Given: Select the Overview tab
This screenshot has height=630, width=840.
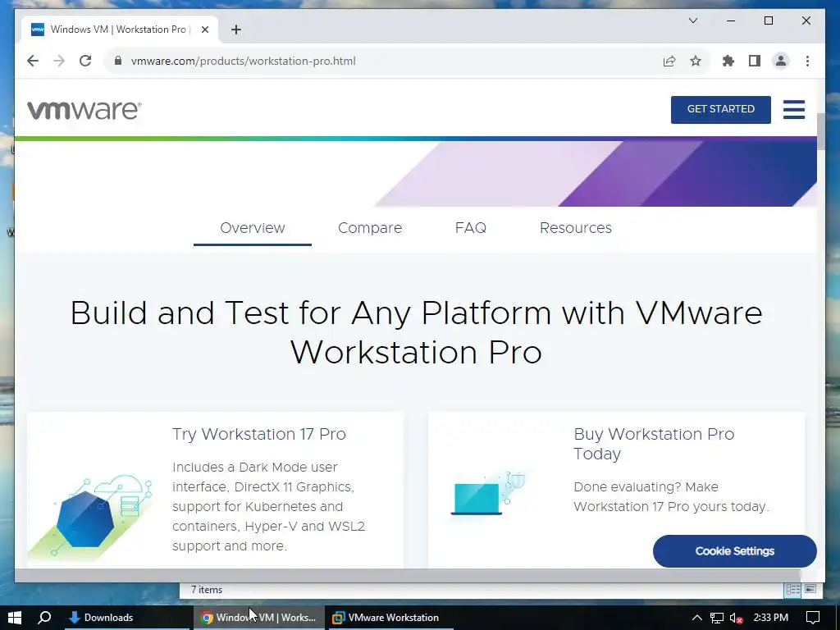Looking at the screenshot, I should [x=253, y=228].
